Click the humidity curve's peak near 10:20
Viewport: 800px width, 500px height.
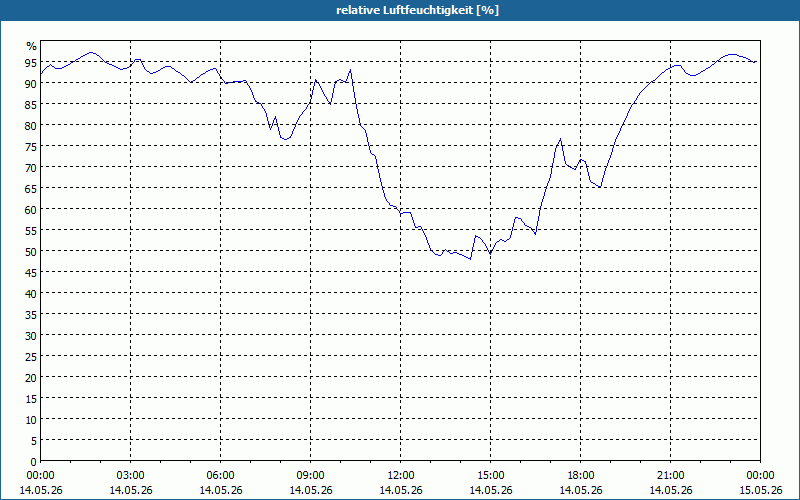click(351, 70)
